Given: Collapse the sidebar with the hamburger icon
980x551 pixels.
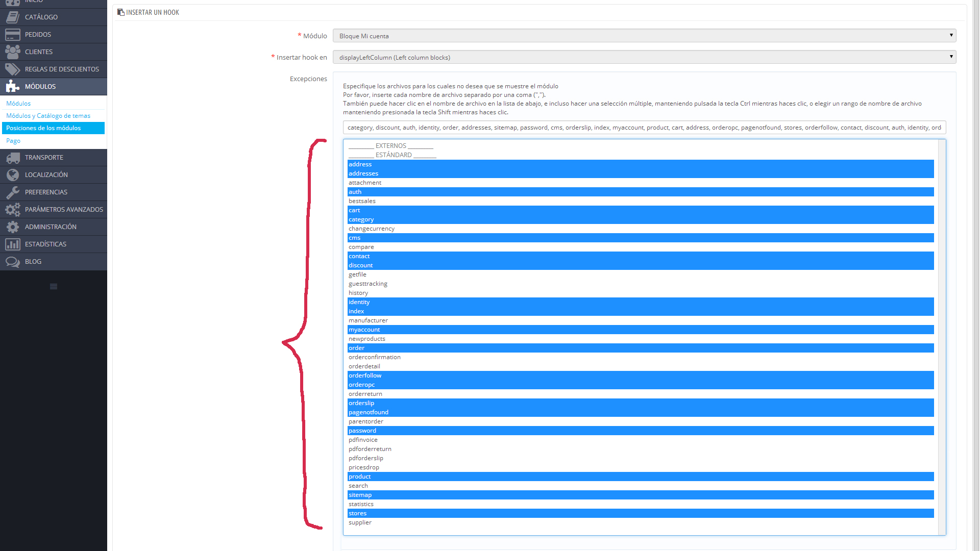Looking at the screenshot, I should pyautogui.click(x=54, y=286).
